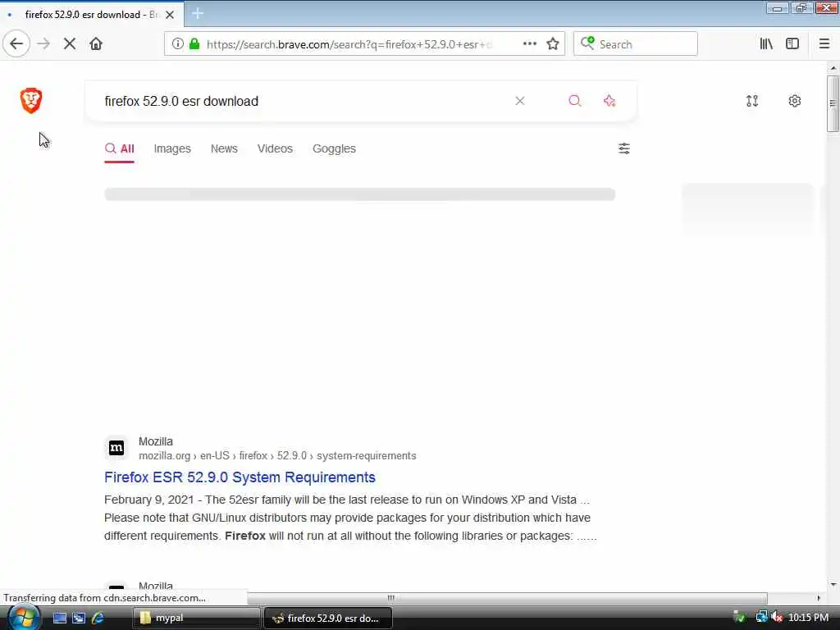Click the search engine magnifier icon
This screenshot has height=630, width=840.
click(x=587, y=43)
